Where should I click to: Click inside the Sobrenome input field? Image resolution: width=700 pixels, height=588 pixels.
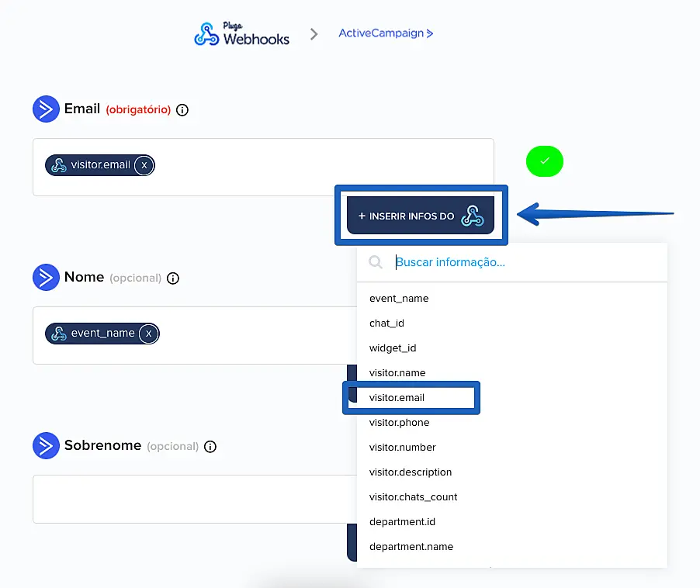click(x=186, y=499)
